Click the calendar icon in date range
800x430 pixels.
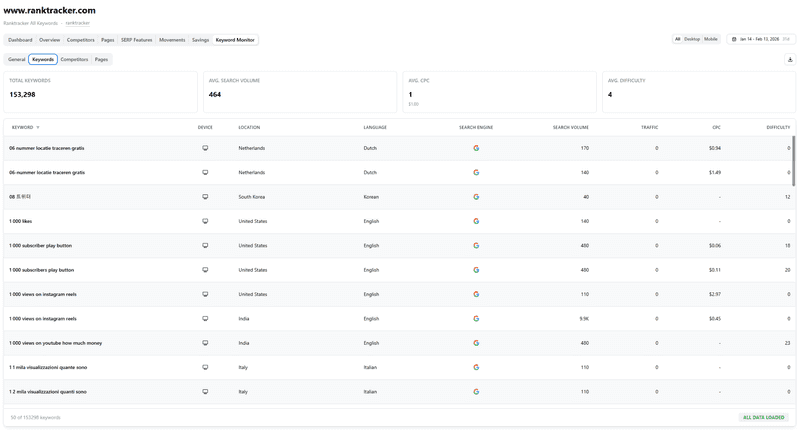pos(734,39)
